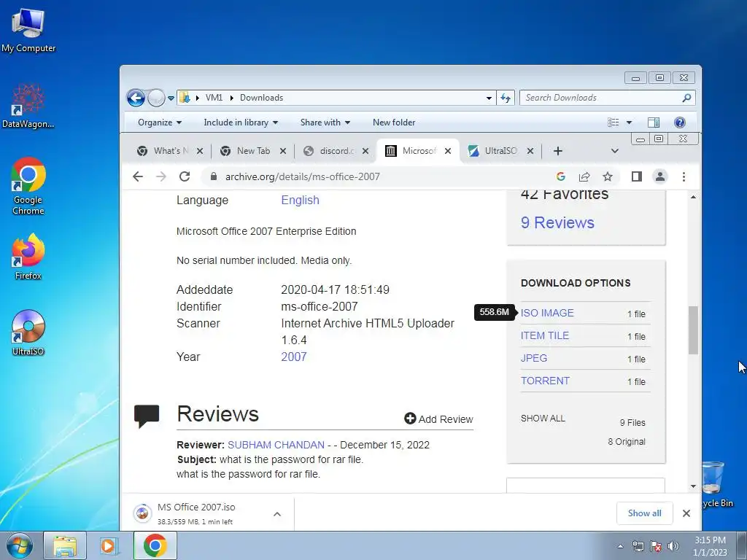Click English language link
Image resolution: width=747 pixels, height=560 pixels.
[300, 200]
